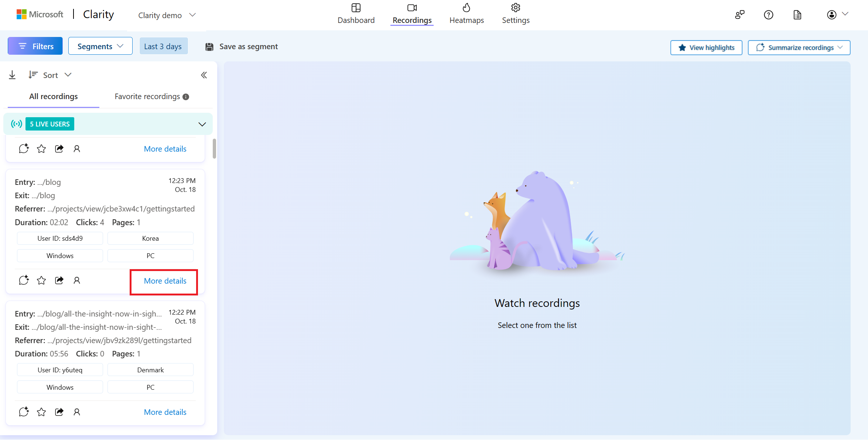Toggle star on the topmost recording card
868x440 pixels.
[41, 149]
